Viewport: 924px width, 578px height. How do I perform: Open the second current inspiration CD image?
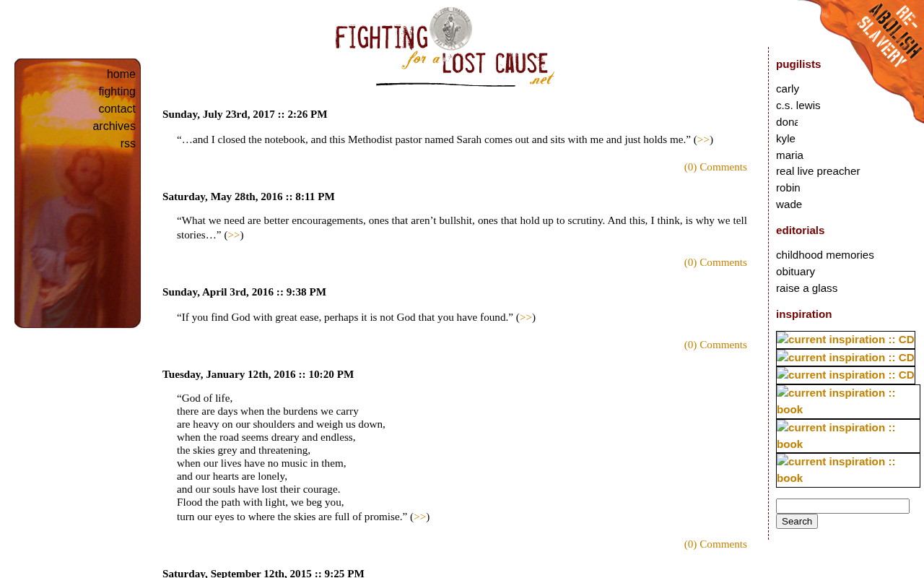click(x=845, y=358)
